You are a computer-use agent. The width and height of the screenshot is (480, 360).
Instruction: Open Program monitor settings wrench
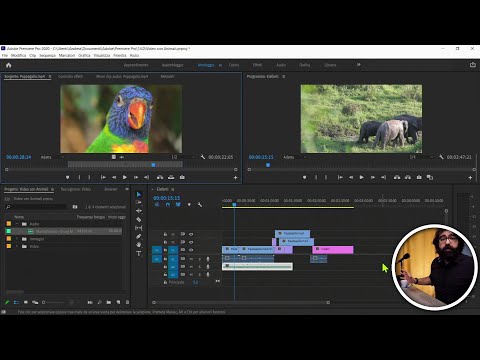tap(441, 157)
